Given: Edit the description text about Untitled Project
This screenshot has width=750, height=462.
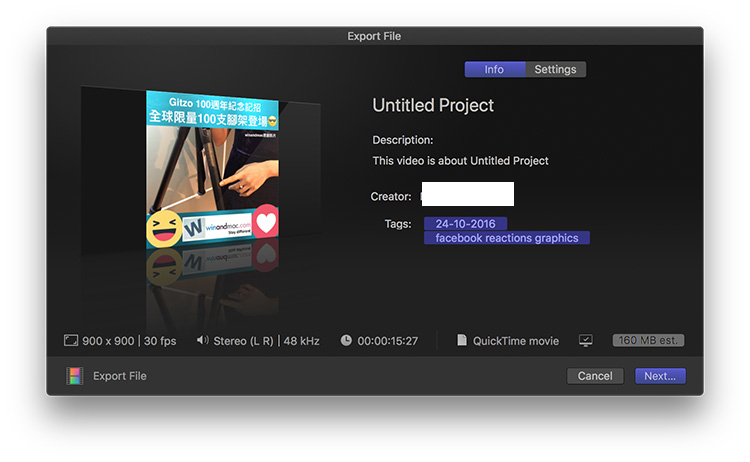Looking at the screenshot, I should coord(460,161).
